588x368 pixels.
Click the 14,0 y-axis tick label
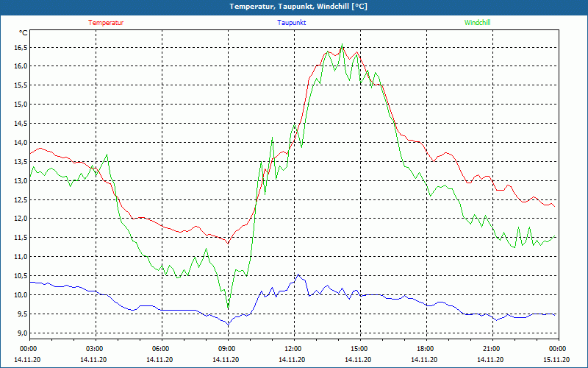point(21,143)
